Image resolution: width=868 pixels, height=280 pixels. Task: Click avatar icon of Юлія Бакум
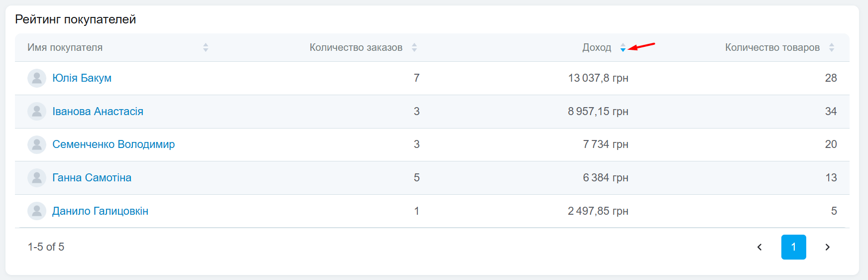tap(37, 78)
